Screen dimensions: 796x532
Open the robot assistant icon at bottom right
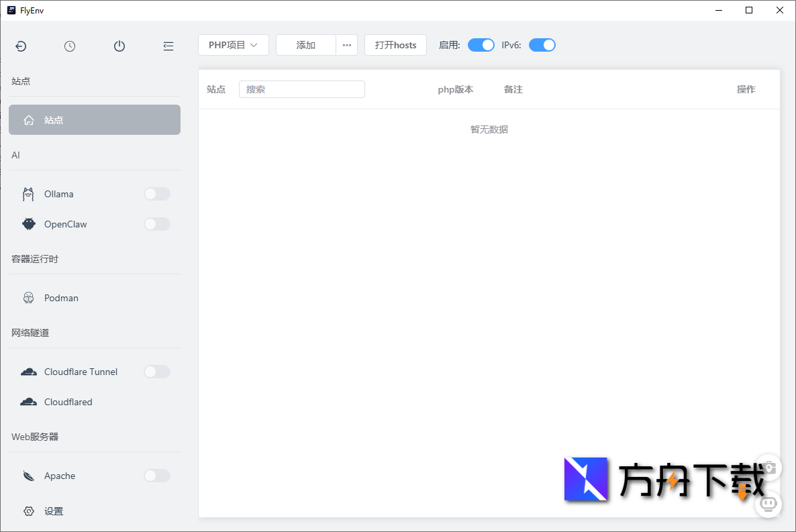pyautogui.click(x=768, y=504)
